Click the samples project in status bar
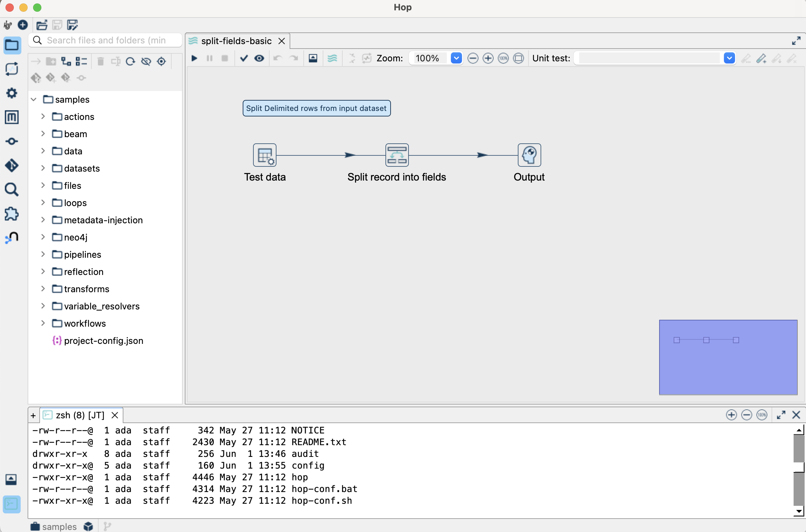 click(x=53, y=526)
